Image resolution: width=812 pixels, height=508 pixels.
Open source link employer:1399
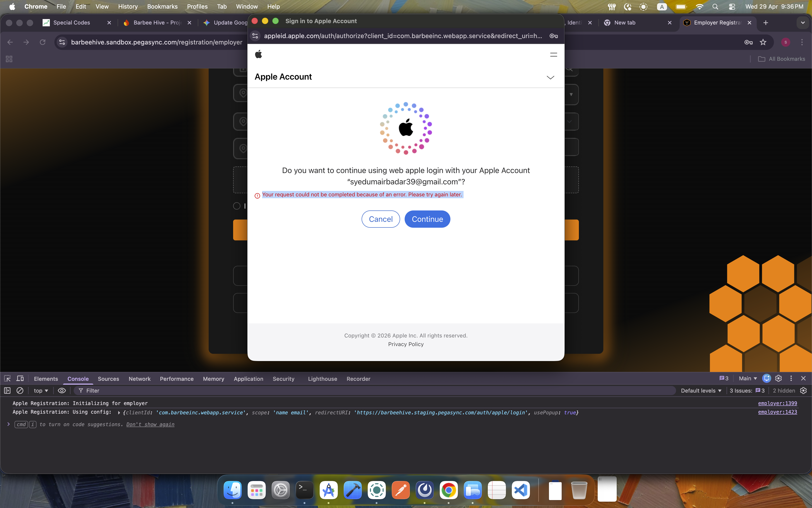pos(777,403)
